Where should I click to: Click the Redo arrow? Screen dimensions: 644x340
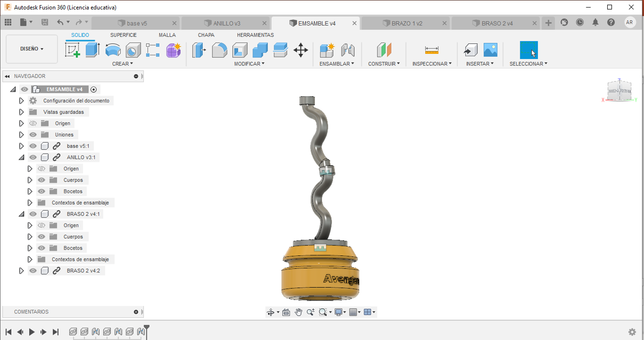point(78,22)
